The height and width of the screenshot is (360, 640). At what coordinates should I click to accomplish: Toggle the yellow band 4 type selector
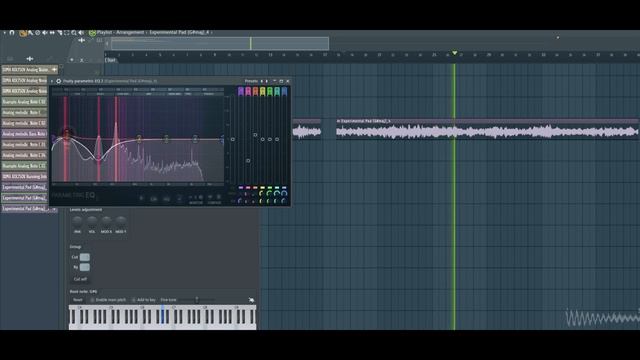pyautogui.click(x=262, y=187)
